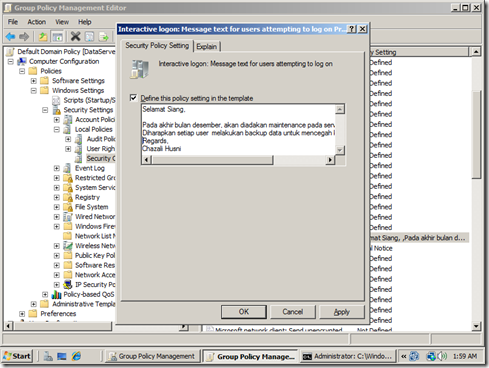Viewport: 489px width, 368px height.
Task: Click the Wired Network policies icon
Action: (x=68, y=217)
